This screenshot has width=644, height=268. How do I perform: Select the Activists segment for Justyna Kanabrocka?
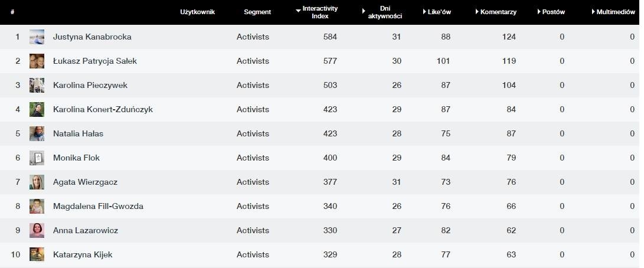[253, 37]
